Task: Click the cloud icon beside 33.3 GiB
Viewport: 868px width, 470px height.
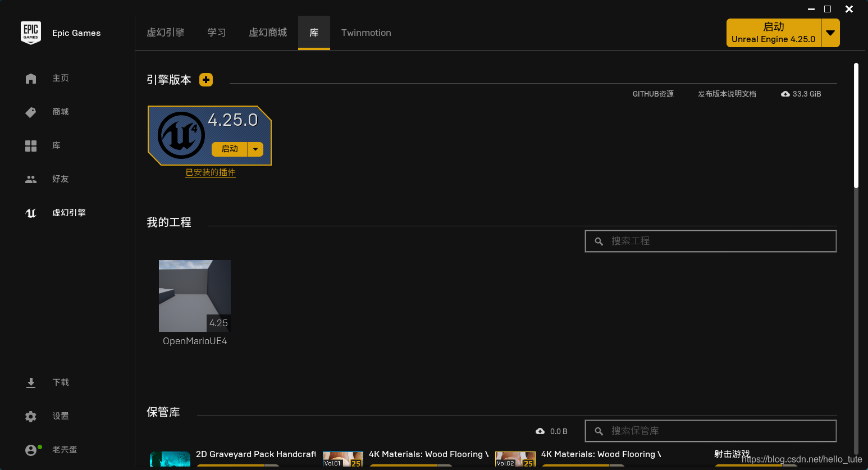Action: (785, 94)
